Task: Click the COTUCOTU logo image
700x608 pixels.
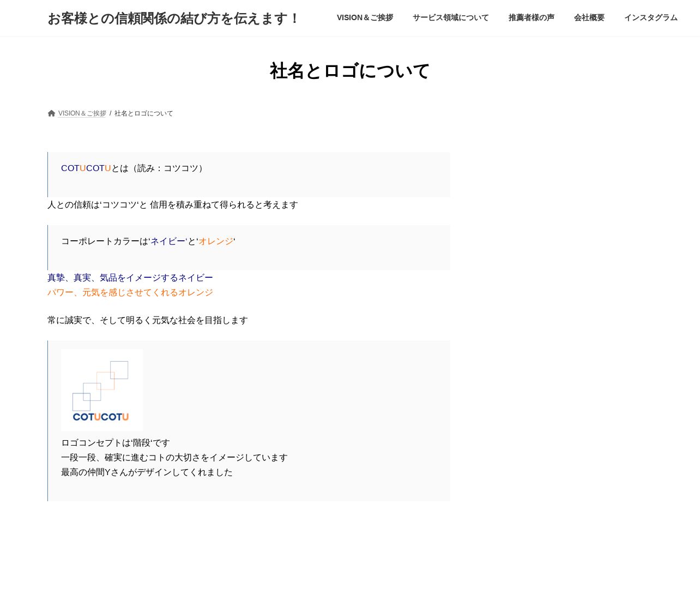Action: coord(102,390)
